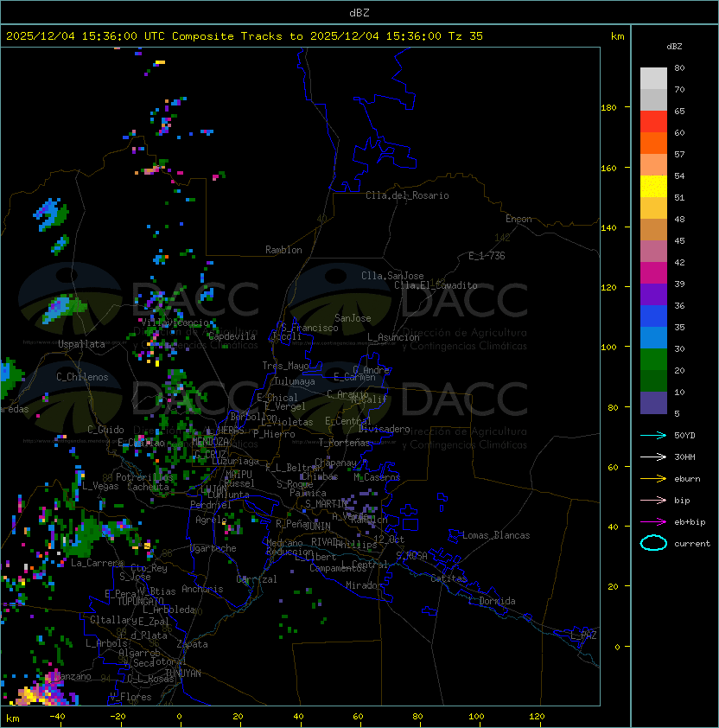Click the 'C_Guido' label
Image resolution: width=719 pixels, height=728 pixels.
[105, 430]
